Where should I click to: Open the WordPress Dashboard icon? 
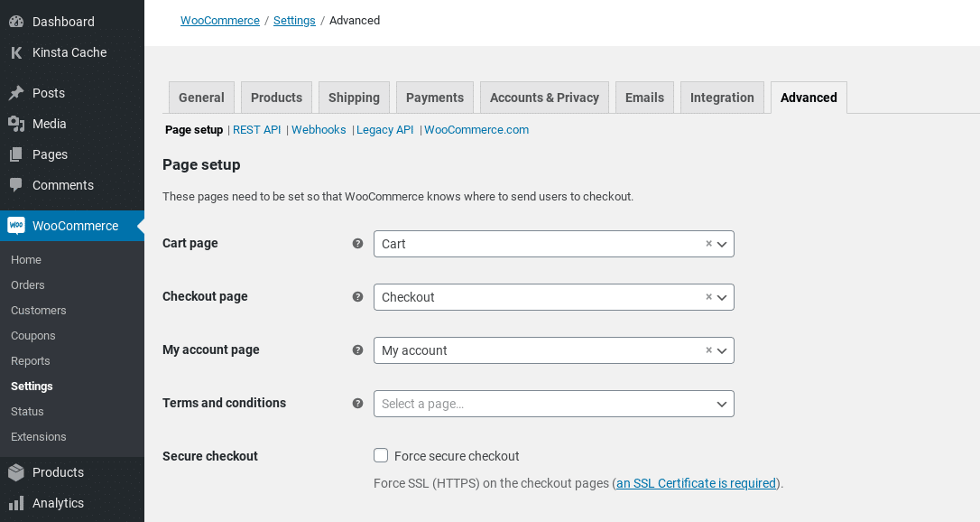(x=15, y=21)
